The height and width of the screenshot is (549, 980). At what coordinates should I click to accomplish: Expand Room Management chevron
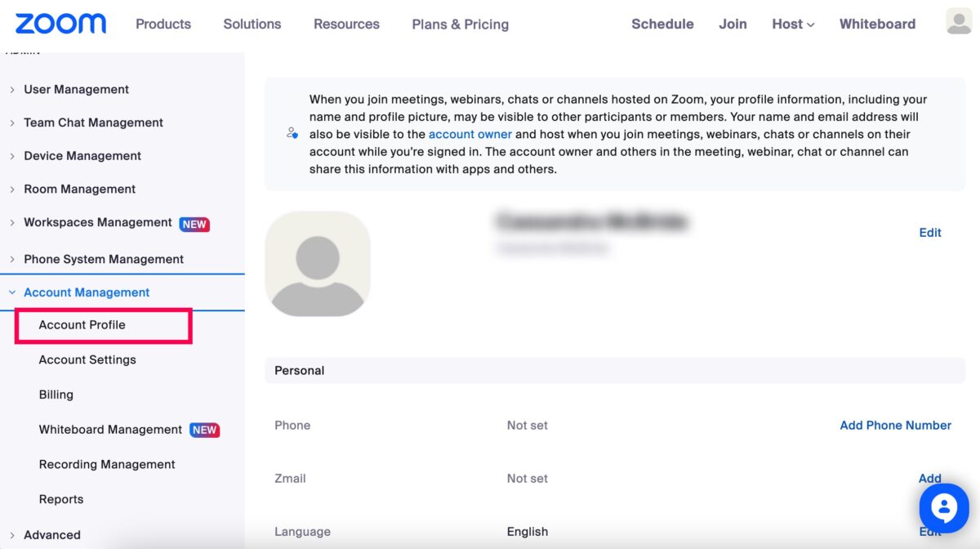pyautogui.click(x=12, y=190)
